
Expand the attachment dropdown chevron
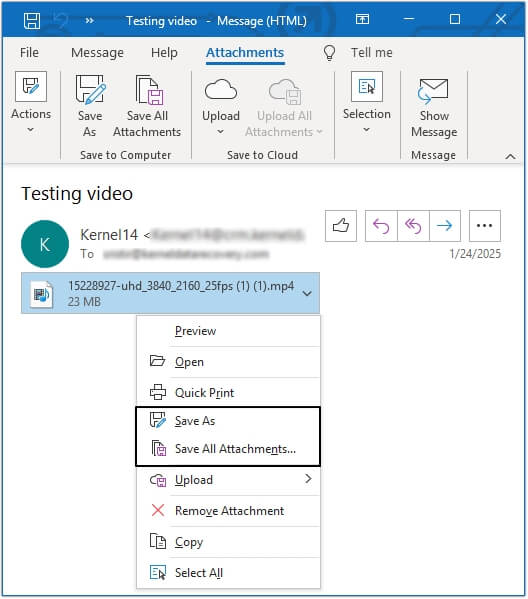307,293
